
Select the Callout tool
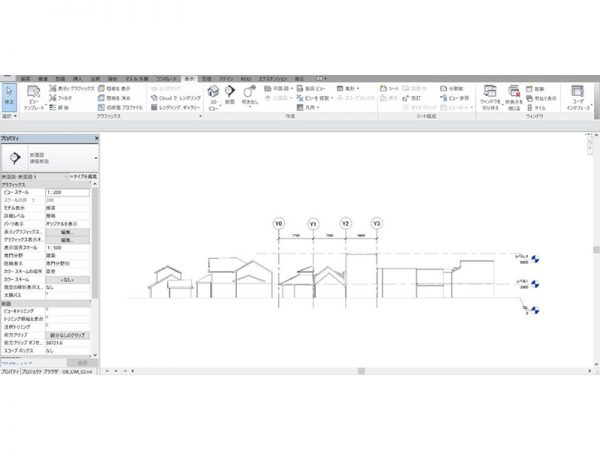pyautogui.click(x=250, y=96)
